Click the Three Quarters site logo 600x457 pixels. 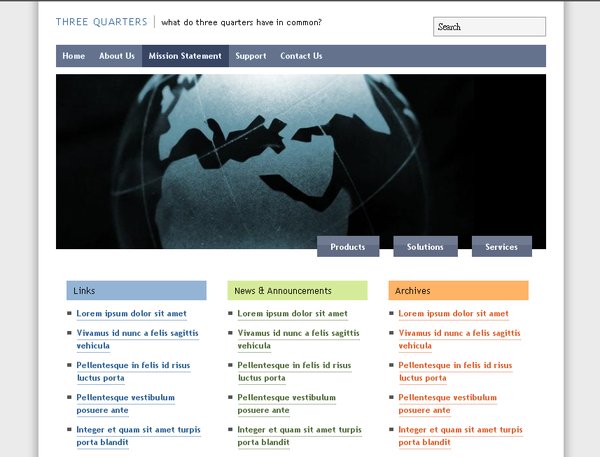pyautogui.click(x=101, y=22)
